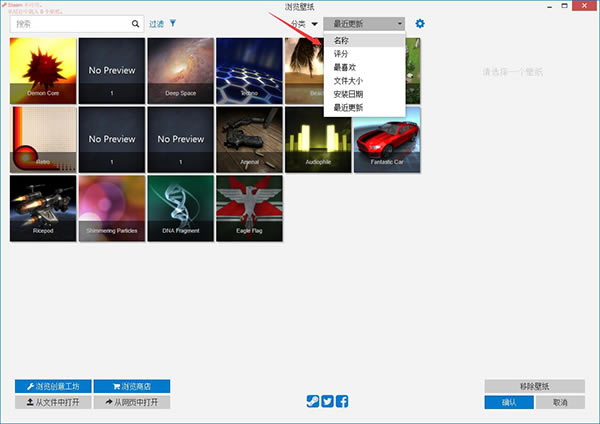The width and height of the screenshot is (600, 424).
Task: Choose 评分 in sort menu
Action: tap(364, 54)
